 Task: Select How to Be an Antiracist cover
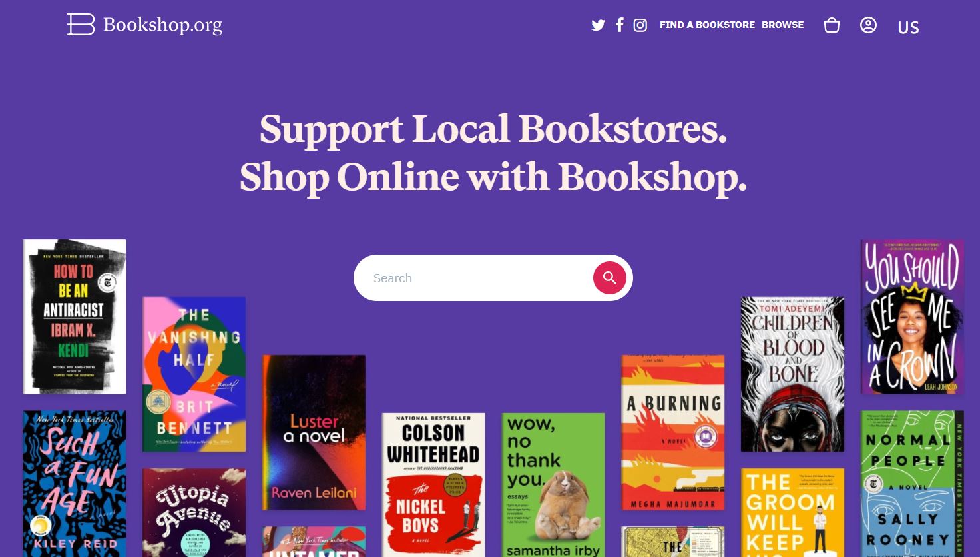point(75,316)
